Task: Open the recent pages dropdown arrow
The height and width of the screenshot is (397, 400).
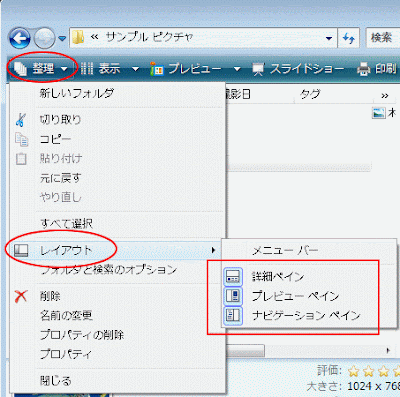Action: [62, 39]
